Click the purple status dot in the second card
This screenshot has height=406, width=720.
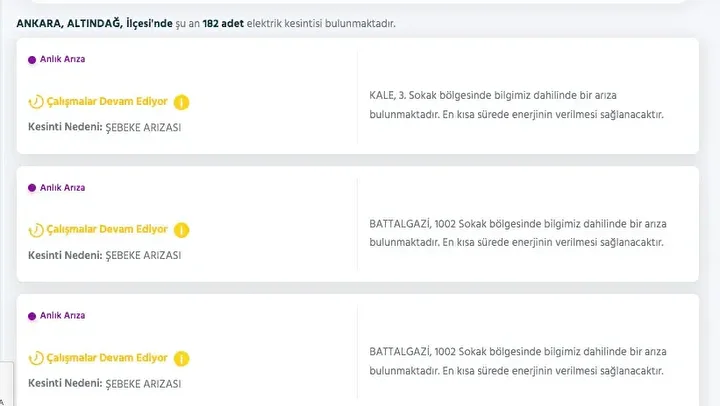pos(32,188)
